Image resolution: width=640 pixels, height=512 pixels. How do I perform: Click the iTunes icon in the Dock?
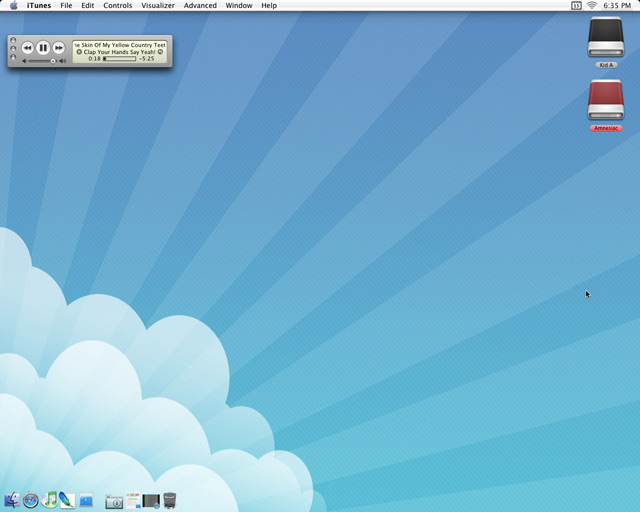pos(49,500)
